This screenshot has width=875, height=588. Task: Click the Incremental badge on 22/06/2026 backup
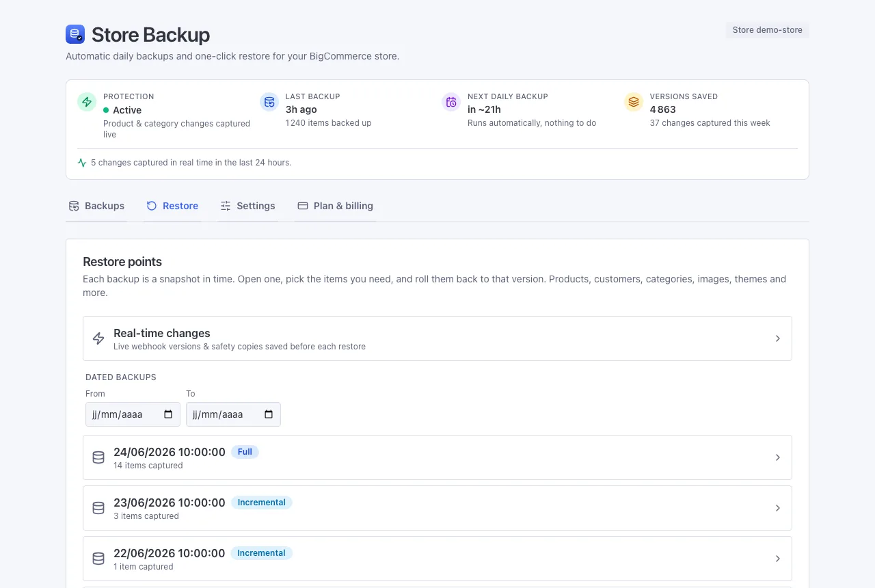coord(261,553)
